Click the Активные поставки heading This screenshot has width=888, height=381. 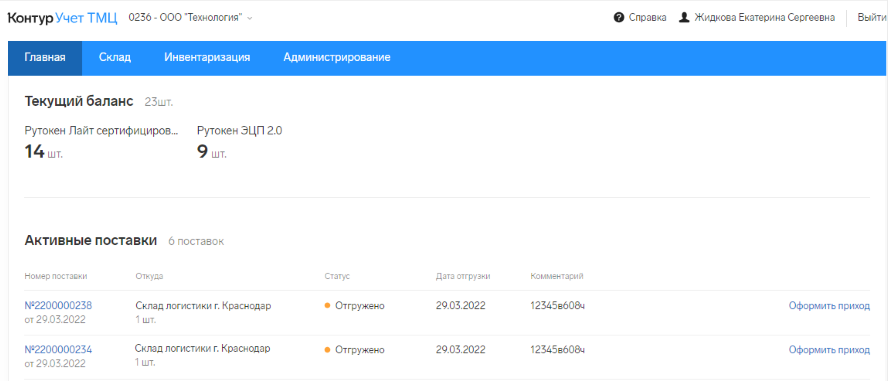point(91,241)
